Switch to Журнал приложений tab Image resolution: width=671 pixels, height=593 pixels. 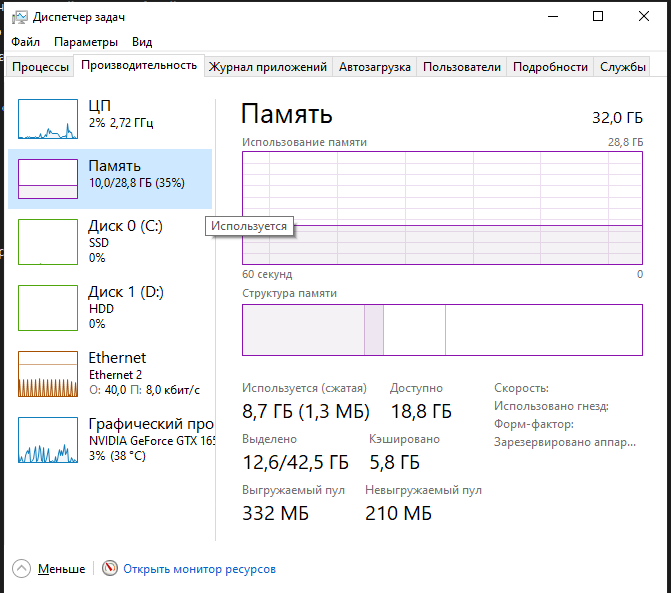pos(268,67)
